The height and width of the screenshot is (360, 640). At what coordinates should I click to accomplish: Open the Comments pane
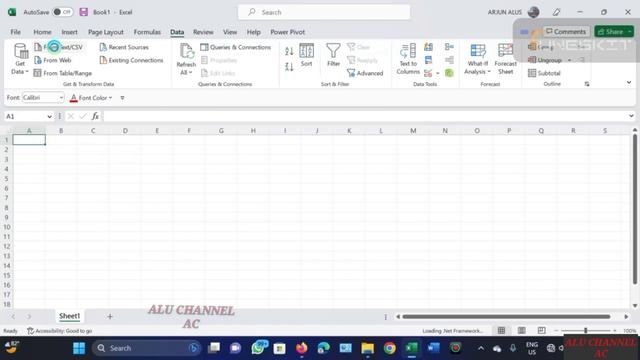(566, 31)
